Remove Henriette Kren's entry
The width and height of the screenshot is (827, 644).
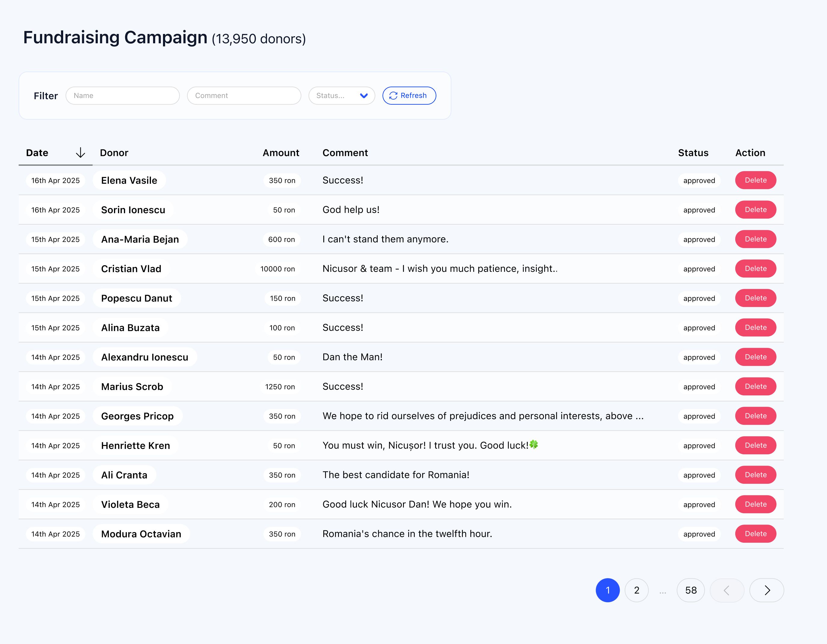[x=755, y=446]
